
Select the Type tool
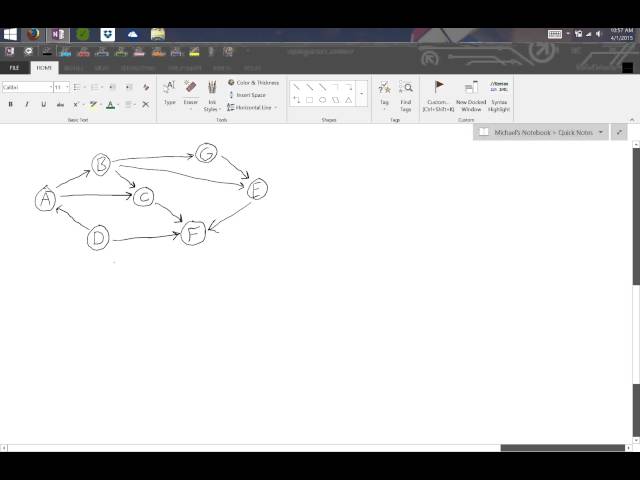click(x=169, y=93)
